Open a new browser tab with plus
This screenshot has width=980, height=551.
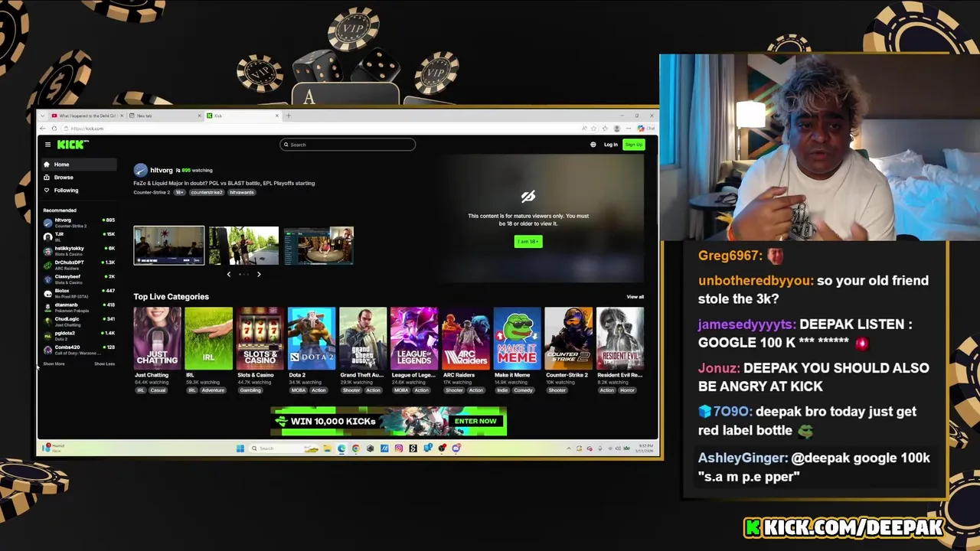tap(288, 116)
